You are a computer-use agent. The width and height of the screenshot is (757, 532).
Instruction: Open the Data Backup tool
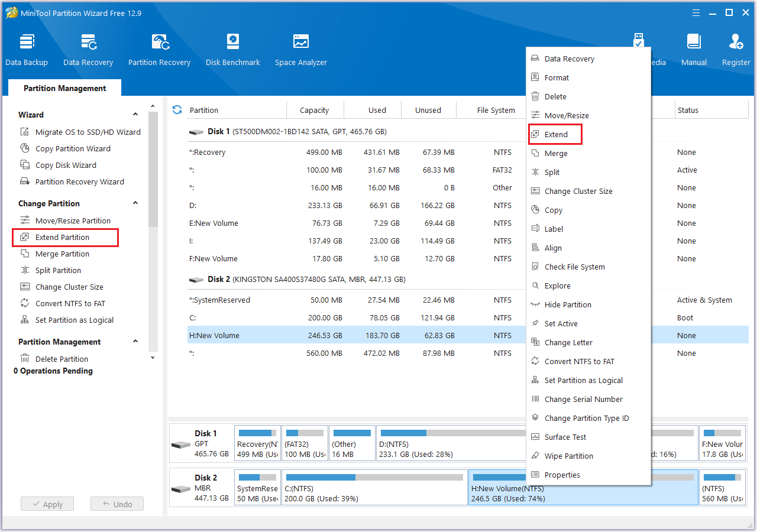(x=27, y=50)
